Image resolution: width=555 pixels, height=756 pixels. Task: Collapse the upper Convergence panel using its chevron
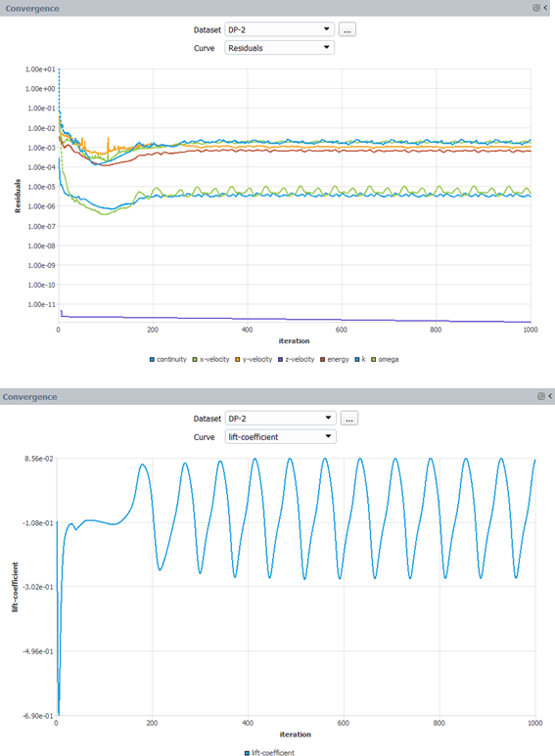[x=545, y=8]
